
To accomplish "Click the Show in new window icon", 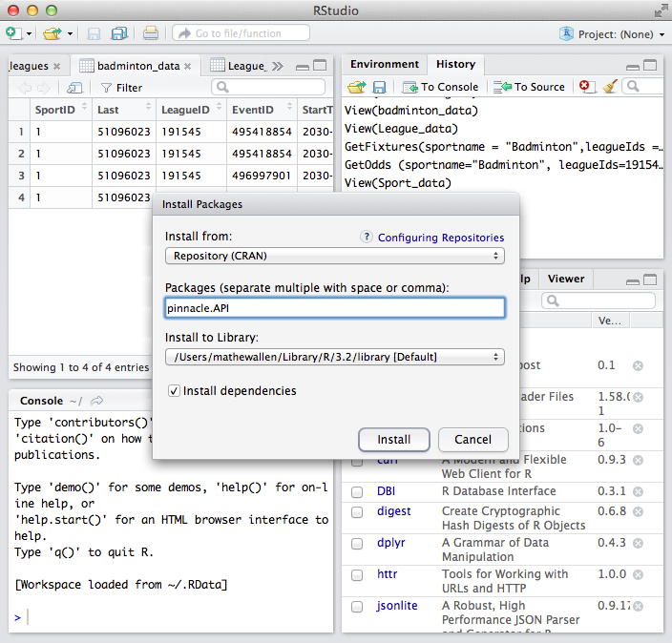I will point(74,88).
